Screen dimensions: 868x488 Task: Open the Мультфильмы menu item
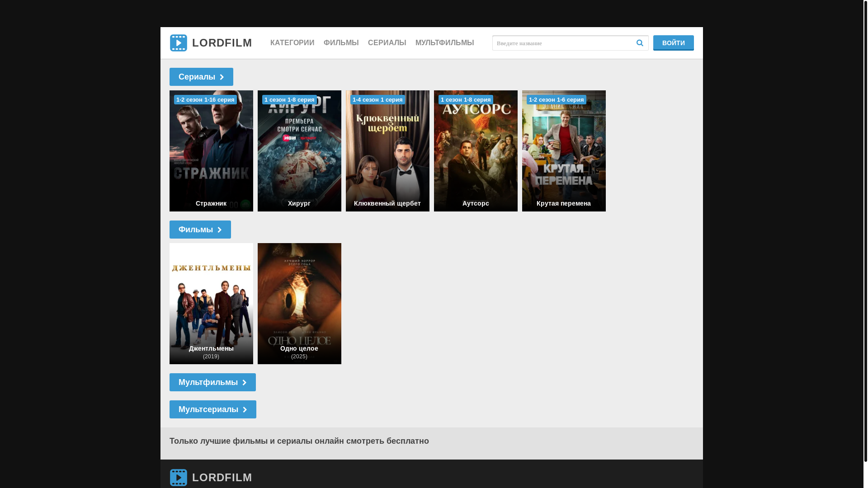(445, 43)
